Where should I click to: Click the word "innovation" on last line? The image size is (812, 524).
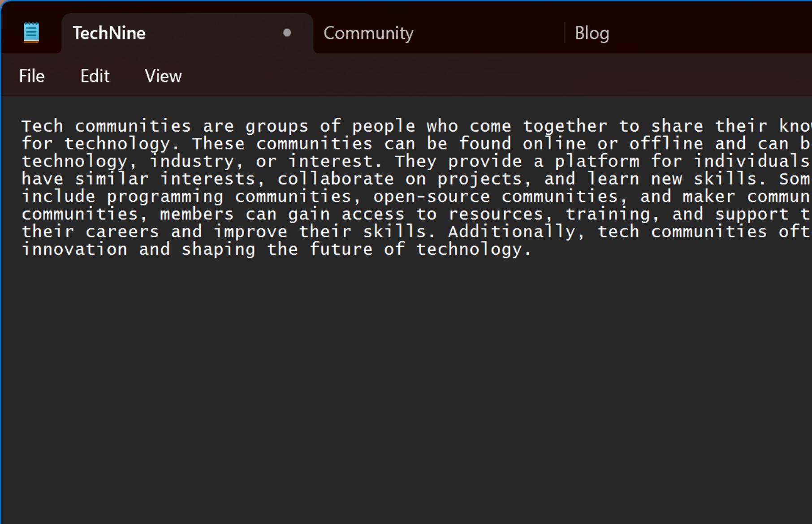point(74,249)
